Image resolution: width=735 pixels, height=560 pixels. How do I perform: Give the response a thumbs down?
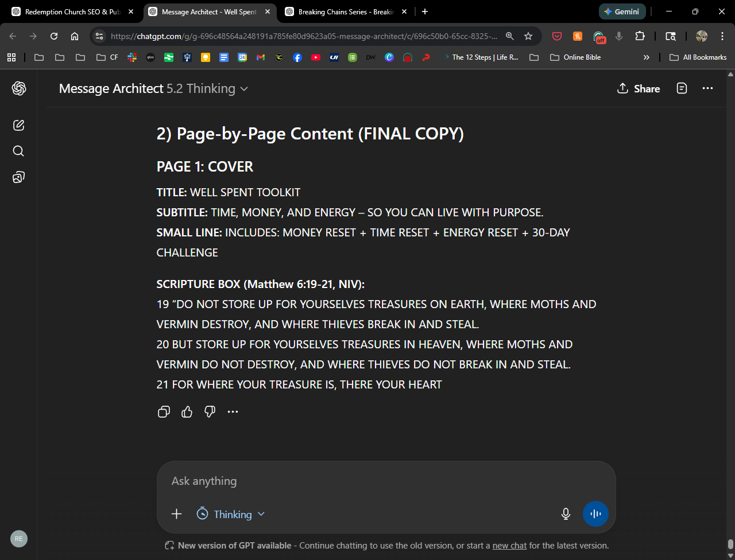click(x=210, y=411)
